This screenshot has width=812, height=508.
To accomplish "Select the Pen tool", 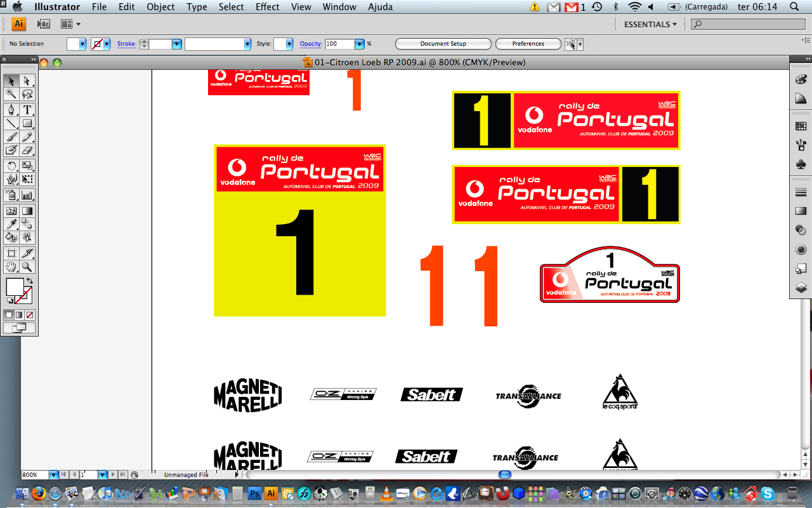I will click(x=11, y=110).
